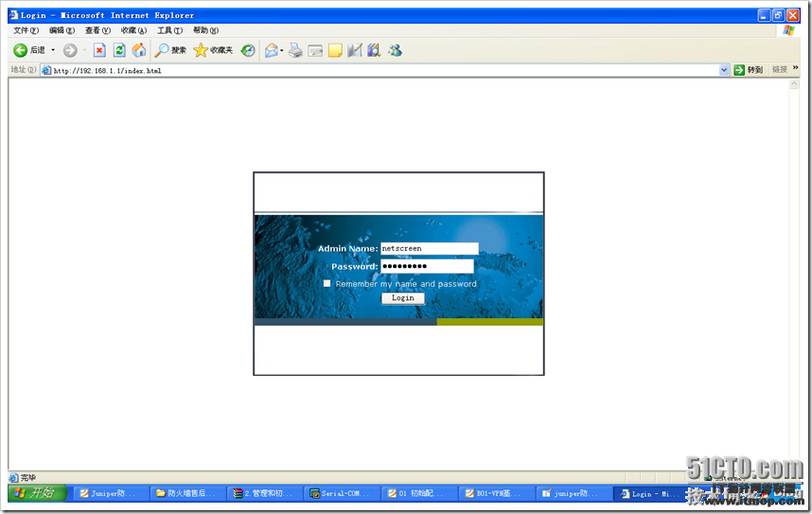The height and width of the screenshot is (514, 812).
Task: Switch to 01 初始配 taskbar item
Action: pos(419,493)
